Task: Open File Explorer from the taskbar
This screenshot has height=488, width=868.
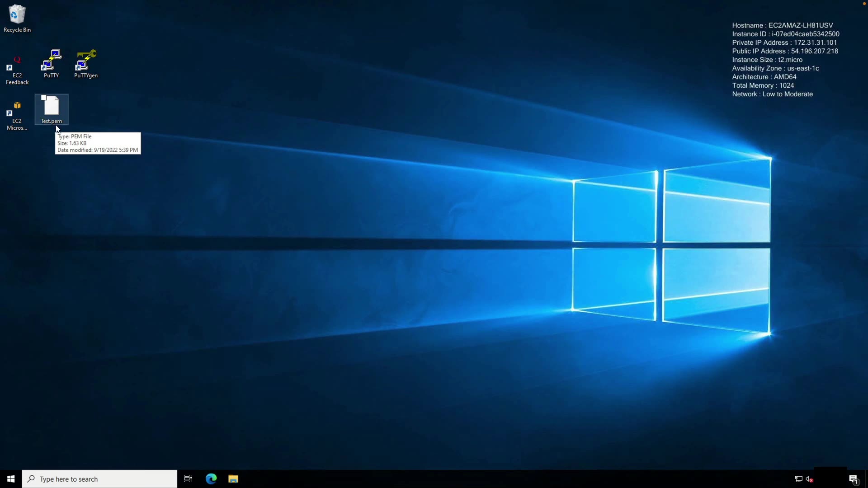Action: (233, 479)
